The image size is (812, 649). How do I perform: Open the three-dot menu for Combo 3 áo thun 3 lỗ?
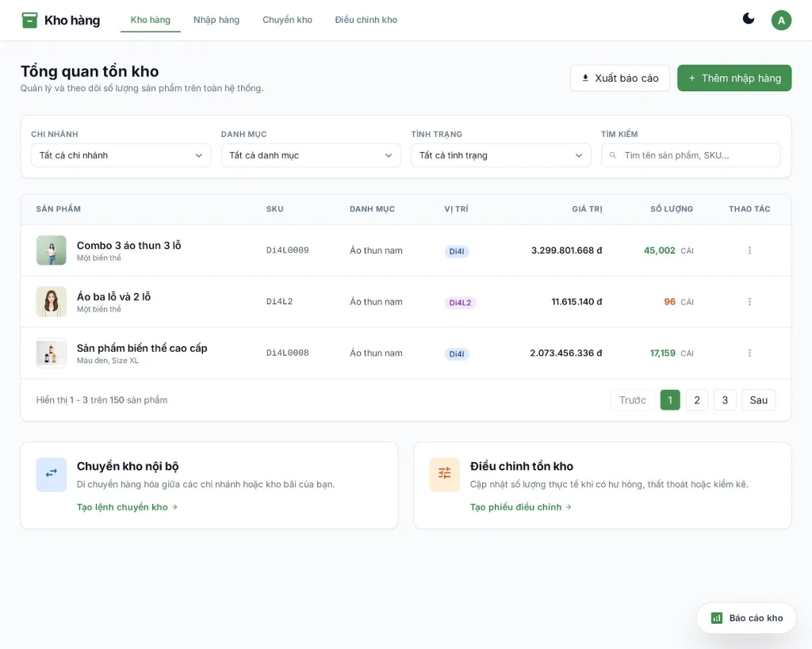749,250
